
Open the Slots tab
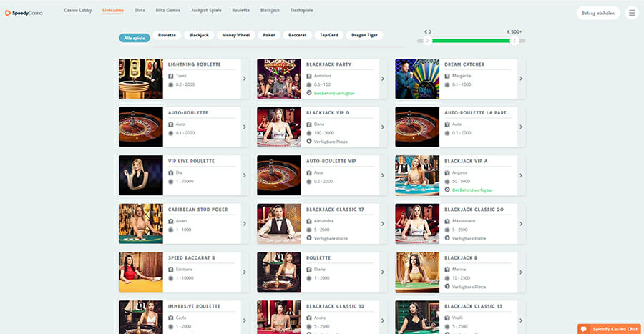coord(140,10)
